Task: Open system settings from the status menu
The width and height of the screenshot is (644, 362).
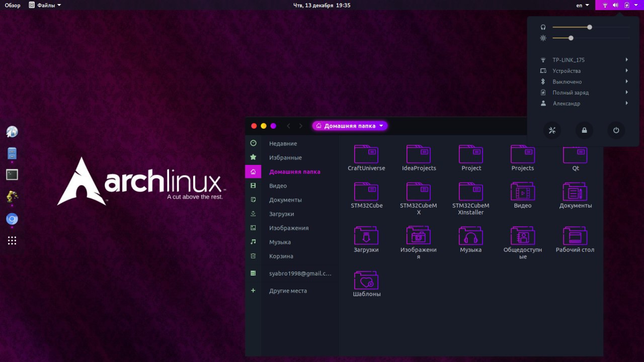Action: tap(552, 131)
